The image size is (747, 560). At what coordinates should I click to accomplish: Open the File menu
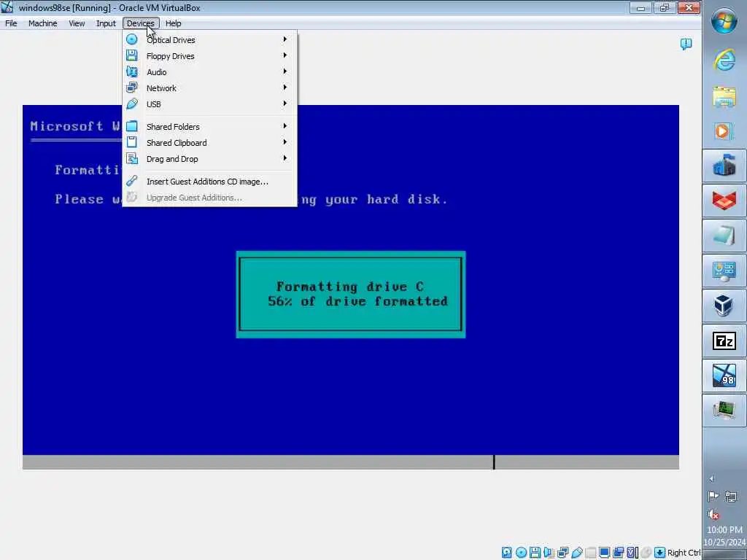(x=11, y=23)
